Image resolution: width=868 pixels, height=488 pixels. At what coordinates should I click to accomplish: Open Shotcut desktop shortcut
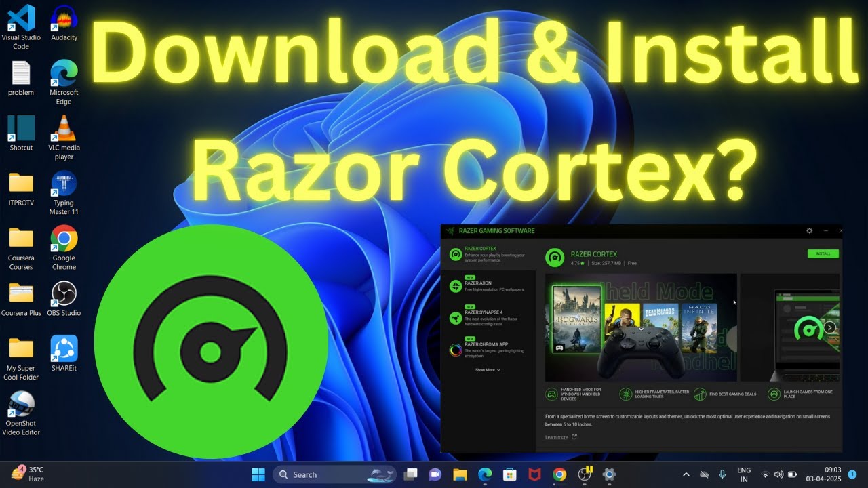coord(21,133)
